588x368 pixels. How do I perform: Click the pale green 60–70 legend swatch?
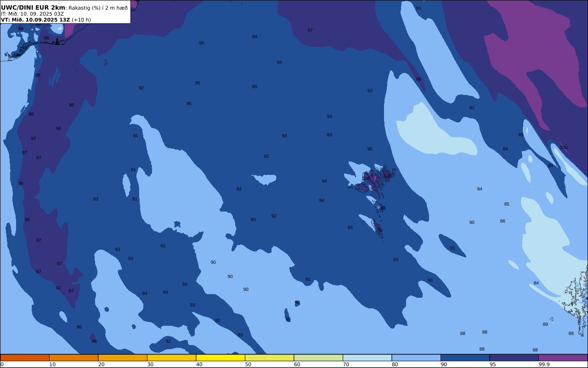318,357
